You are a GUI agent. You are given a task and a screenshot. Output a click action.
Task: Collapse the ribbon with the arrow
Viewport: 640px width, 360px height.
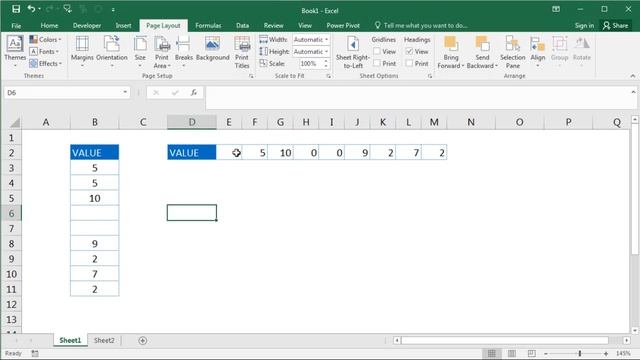pos(633,76)
